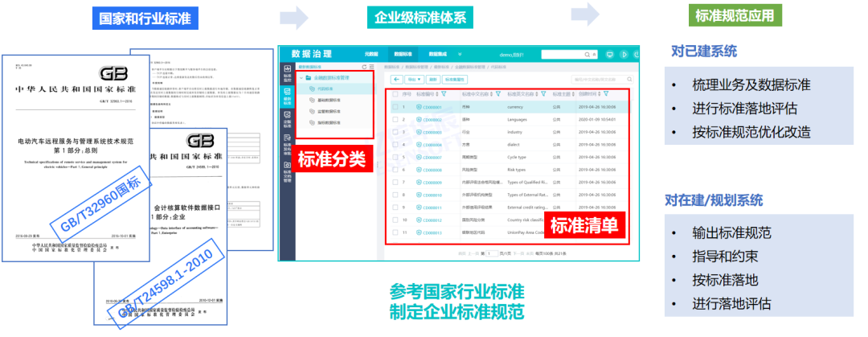Tick the checkbox for row 1 currency

[x=394, y=106]
